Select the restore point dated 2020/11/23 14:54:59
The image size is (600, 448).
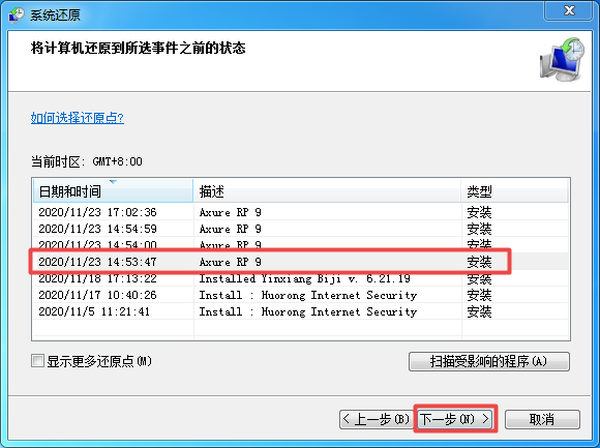300,229
